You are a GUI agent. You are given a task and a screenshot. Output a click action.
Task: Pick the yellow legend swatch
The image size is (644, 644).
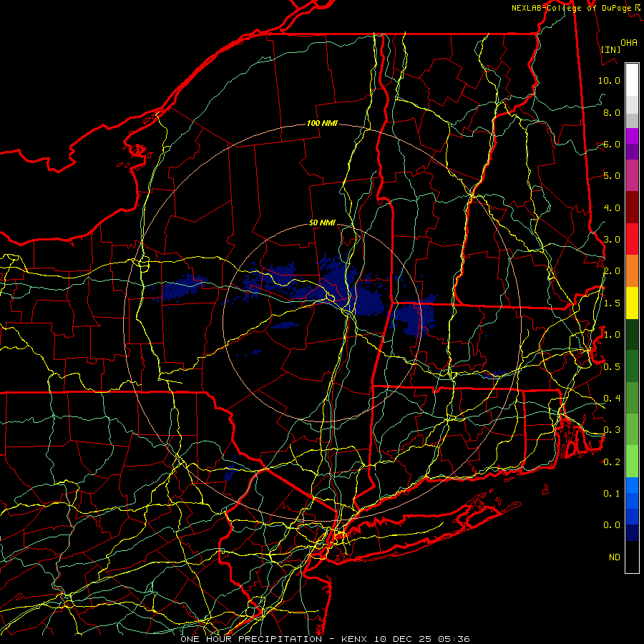pos(632,303)
